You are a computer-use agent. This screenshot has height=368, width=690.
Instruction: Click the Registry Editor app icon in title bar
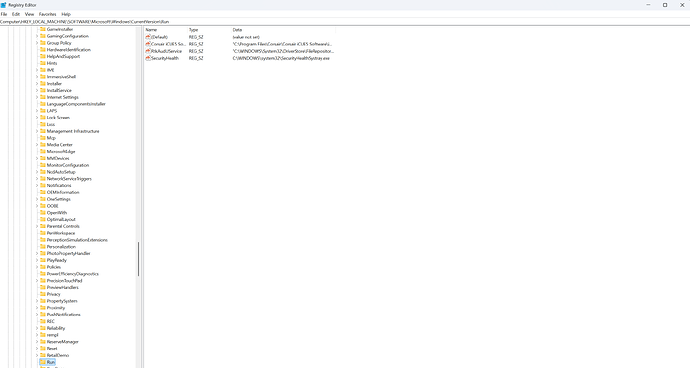(4, 5)
